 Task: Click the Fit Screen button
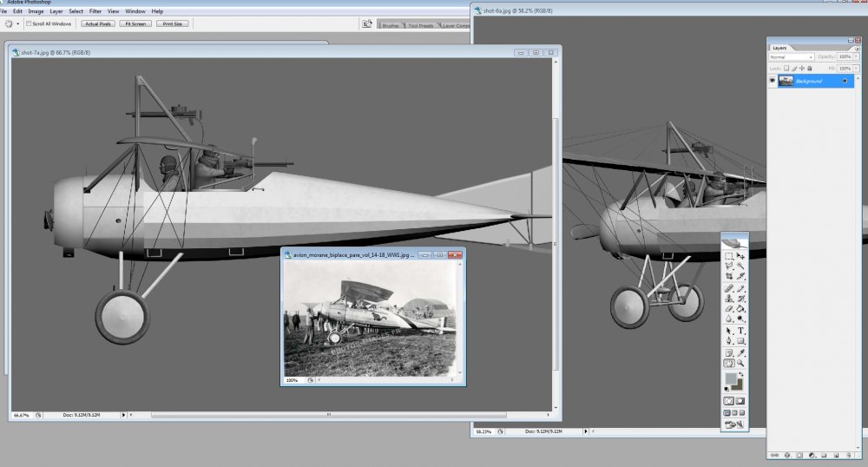tap(135, 23)
